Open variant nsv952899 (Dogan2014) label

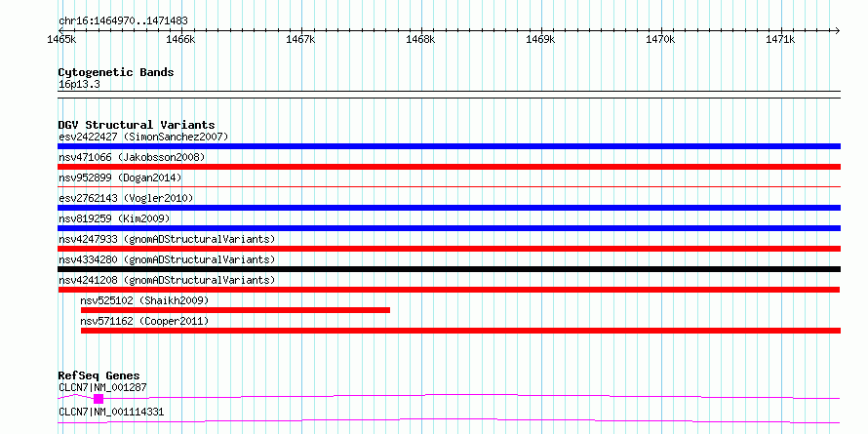point(120,178)
